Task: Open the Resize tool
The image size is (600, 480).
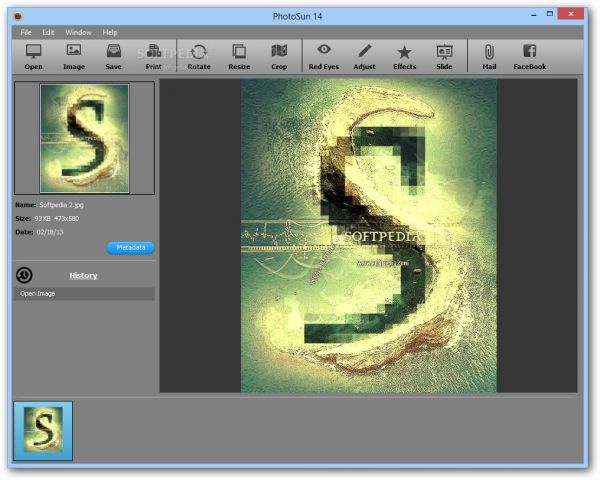Action: [239, 56]
